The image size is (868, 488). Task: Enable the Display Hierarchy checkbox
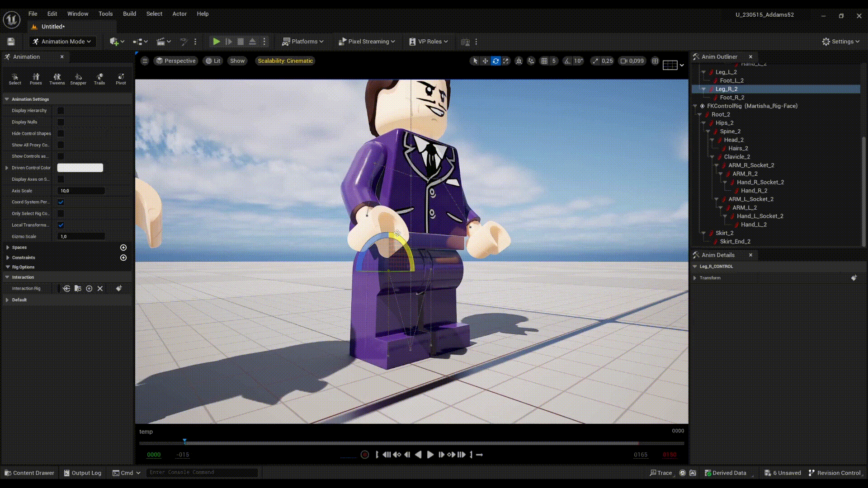point(61,111)
